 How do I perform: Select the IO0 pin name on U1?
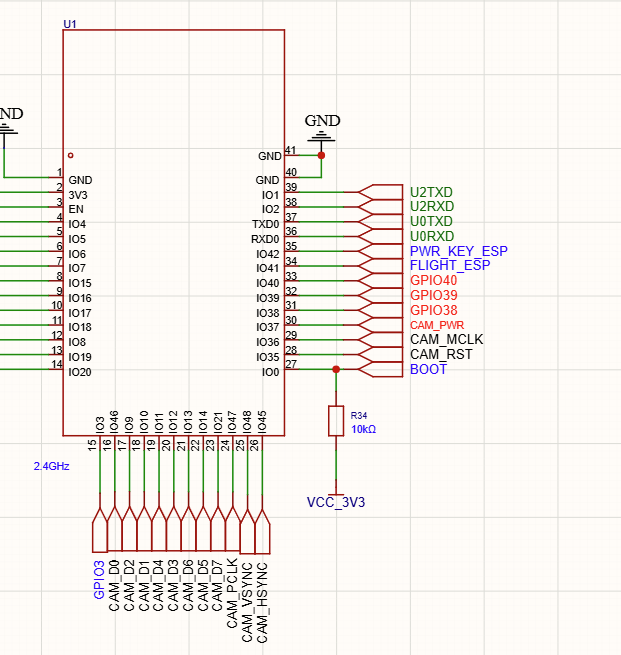(x=271, y=372)
